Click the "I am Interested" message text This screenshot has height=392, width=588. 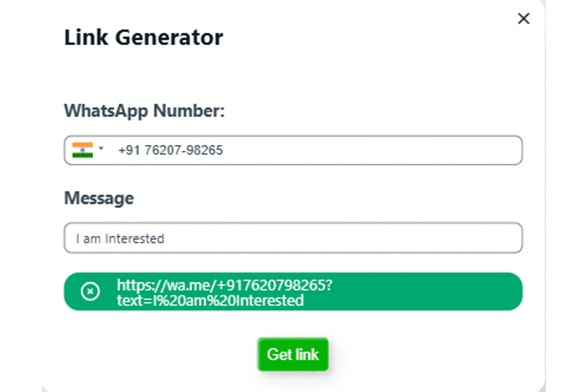[120, 239]
